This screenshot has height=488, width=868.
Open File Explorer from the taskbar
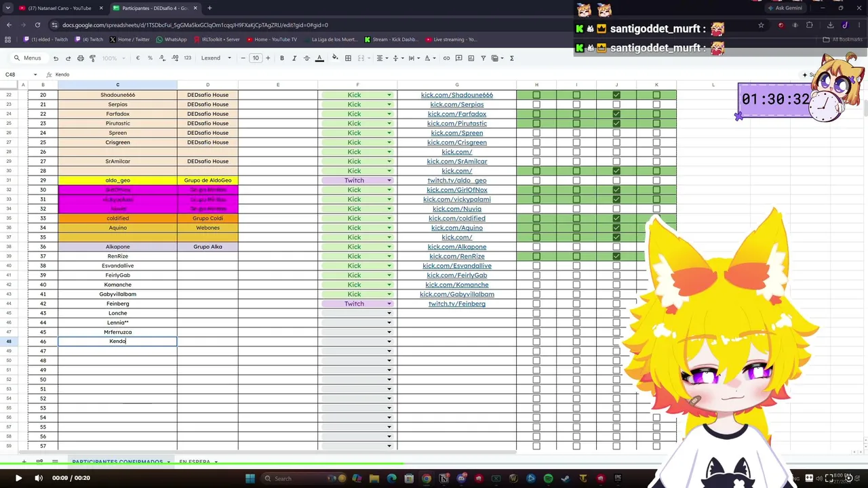point(374,479)
